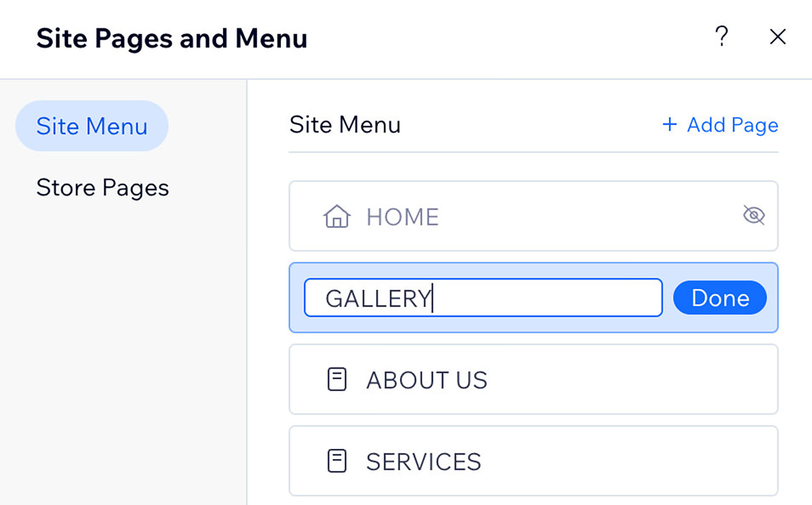Screen dimensions: 812x505
Task: Open help via the question mark icon
Action: 721,37
